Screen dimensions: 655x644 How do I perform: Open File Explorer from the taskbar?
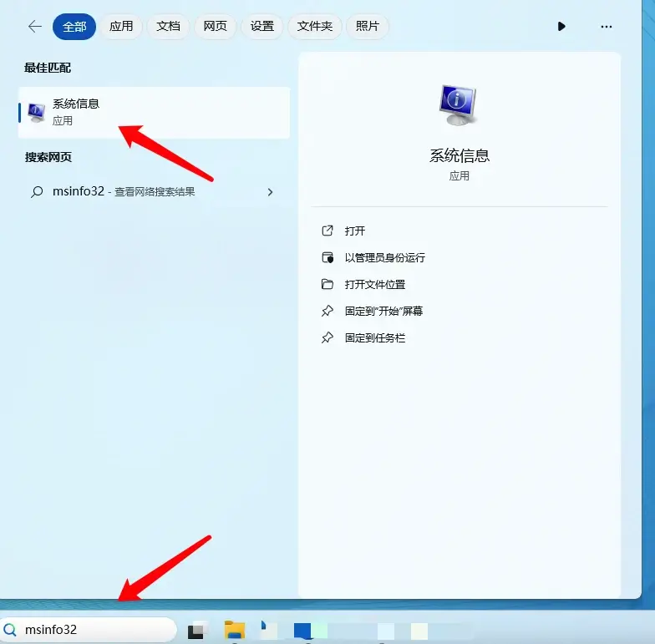(x=234, y=630)
